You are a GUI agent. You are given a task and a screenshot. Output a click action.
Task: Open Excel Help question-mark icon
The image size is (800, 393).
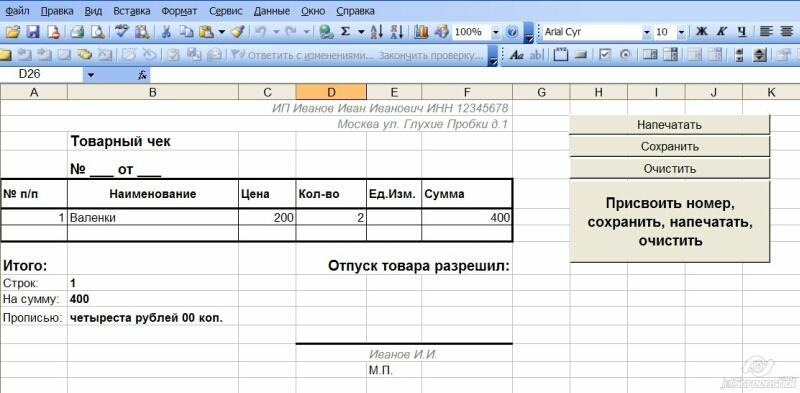click(512, 32)
